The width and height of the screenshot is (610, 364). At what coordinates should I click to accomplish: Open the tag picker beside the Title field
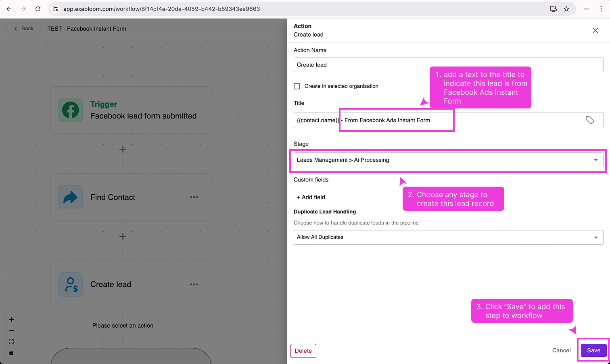click(590, 120)
